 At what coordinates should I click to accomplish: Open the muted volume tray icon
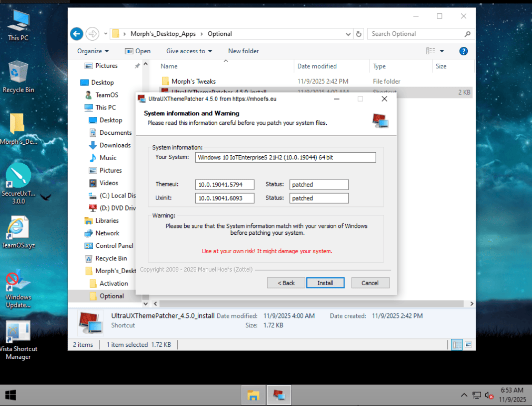point(489,395)
